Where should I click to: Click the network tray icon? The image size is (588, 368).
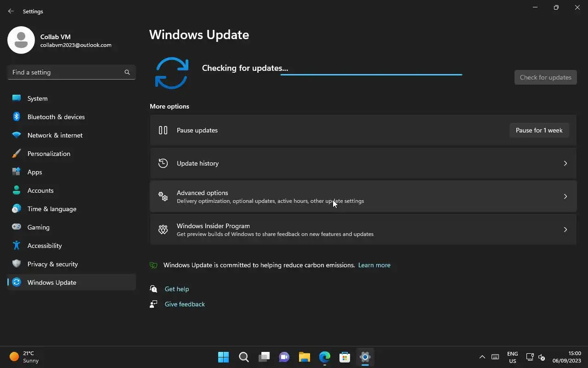[530, 357]
